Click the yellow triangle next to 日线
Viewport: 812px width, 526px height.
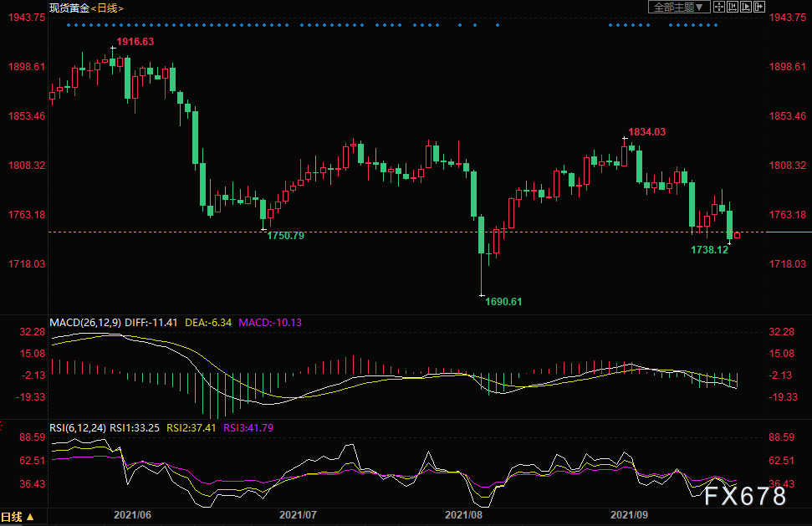[x=30, y=517]
